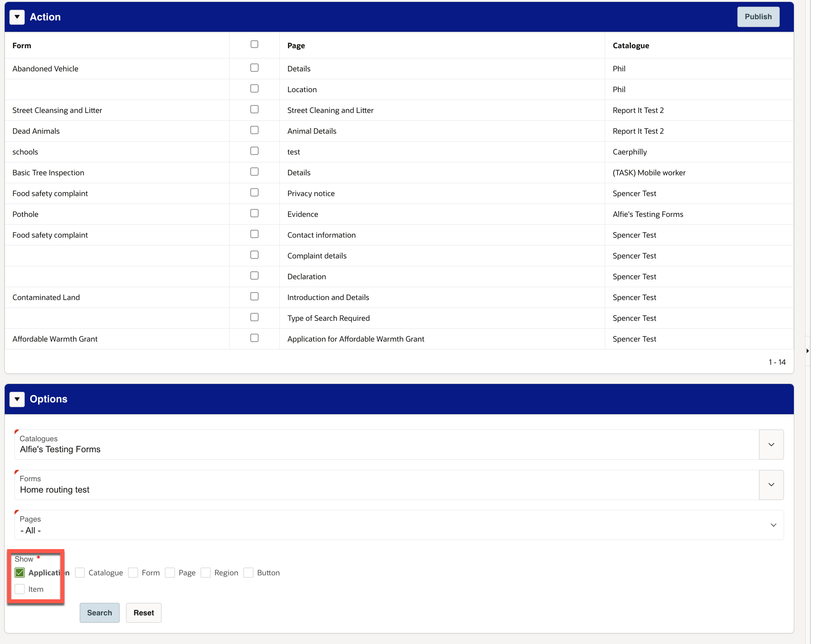Open the Forms dropdown arrow
The image size is (817, 644).
click(x=771, y=485)
